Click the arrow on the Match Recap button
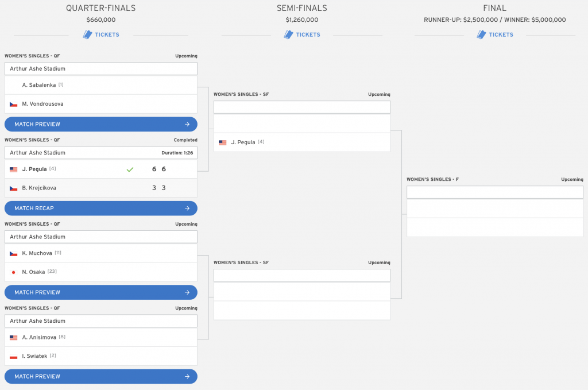This screenshot has width=588, height=390. point(187,208)
